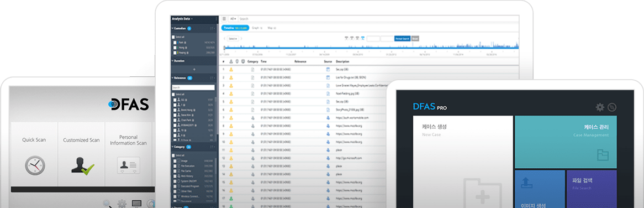This screenshot has height=208, width=644.
Task: Click the upload icon on the 이미지 생성 tile
Action: click(527, 183)
